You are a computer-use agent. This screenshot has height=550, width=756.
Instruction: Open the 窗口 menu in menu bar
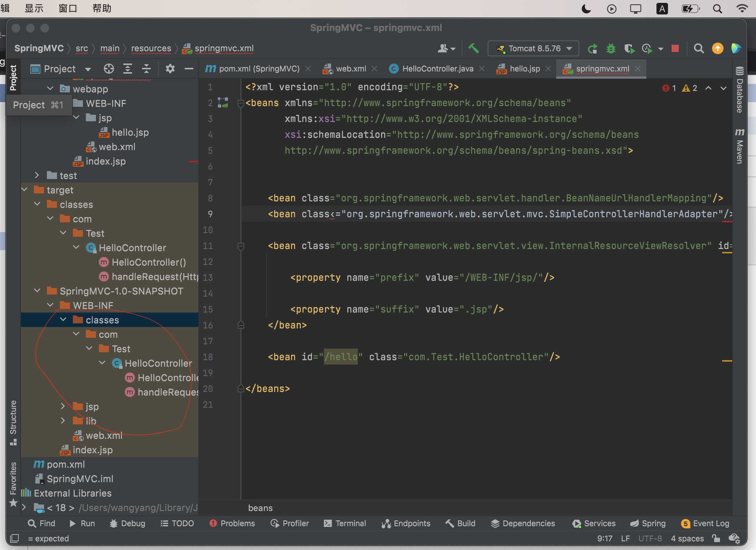[x=68, y=8]
